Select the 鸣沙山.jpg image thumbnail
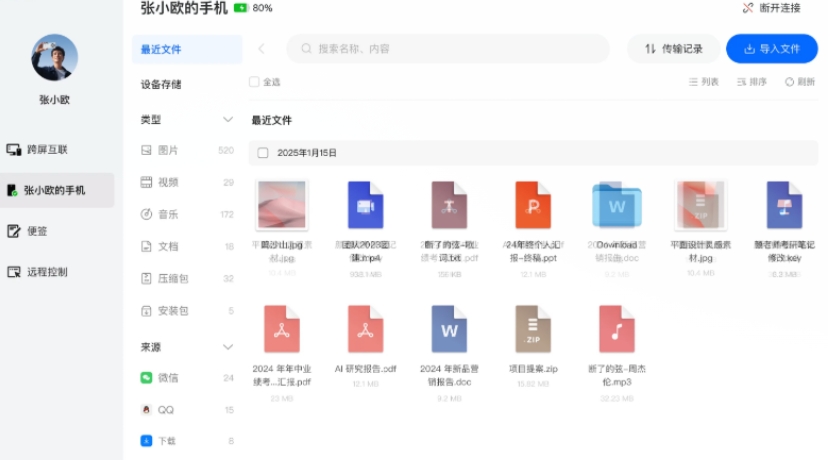 (x=282, y=205)
